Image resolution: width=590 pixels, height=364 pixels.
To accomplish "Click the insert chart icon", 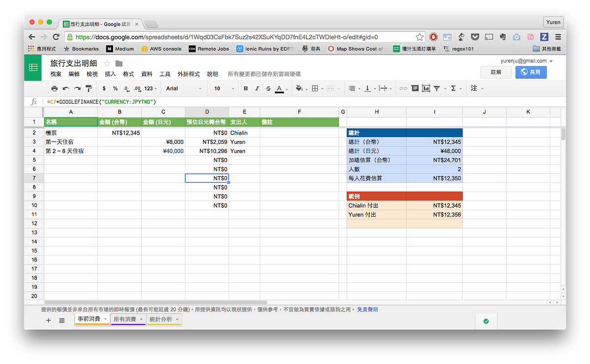I will [x=426, y=88].
